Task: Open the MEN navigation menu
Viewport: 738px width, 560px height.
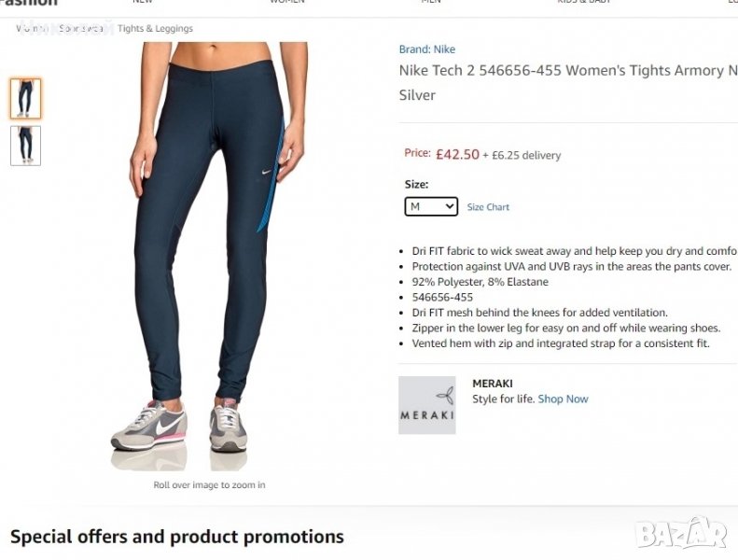Action: 430,3
